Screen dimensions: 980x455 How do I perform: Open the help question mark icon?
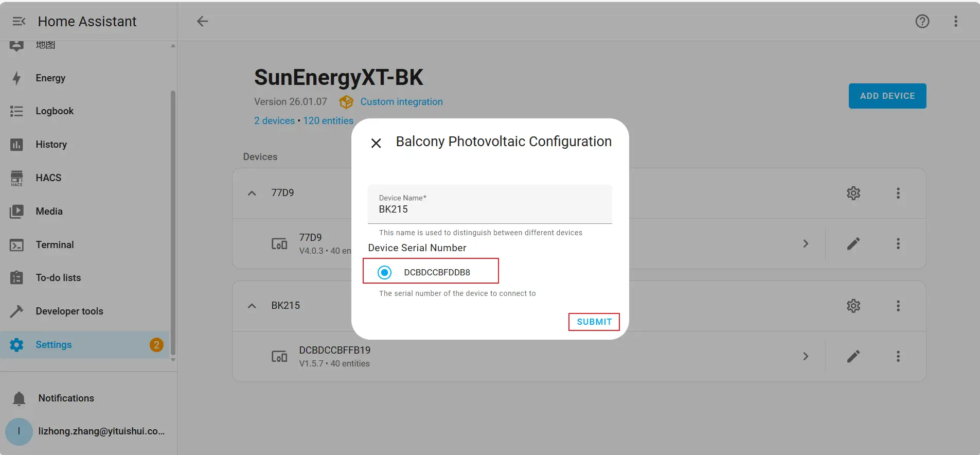pos(922,21)
